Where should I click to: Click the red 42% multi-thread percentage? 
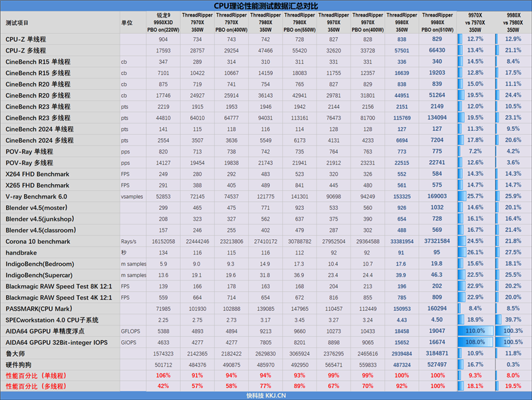pyautogui.click(x=163, y=386)
